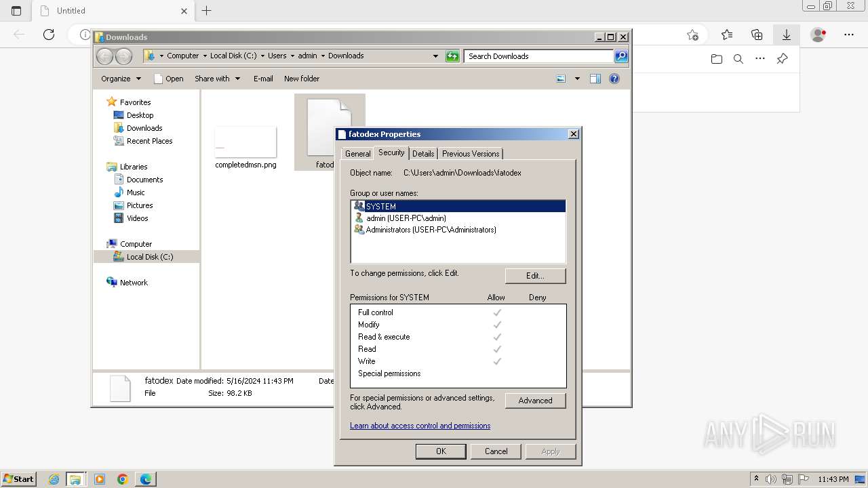Open Recent Places in Favorites

click(x=149, y=141)
